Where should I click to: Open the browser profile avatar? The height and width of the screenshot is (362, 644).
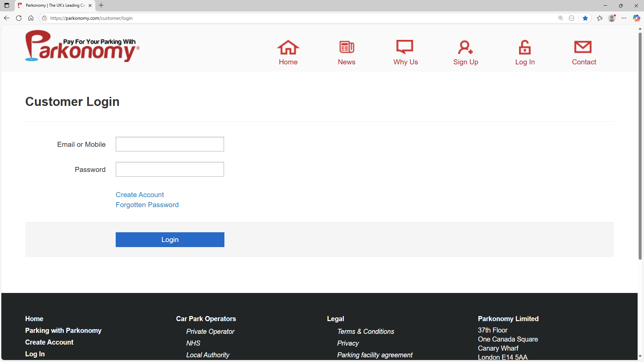coord(612,18)
